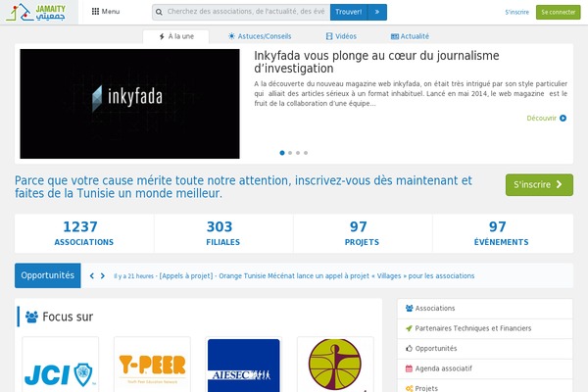Show the next opportunity with right chevron
The height and width of the screenshot is (392, 588).
[x=102, y=275]
